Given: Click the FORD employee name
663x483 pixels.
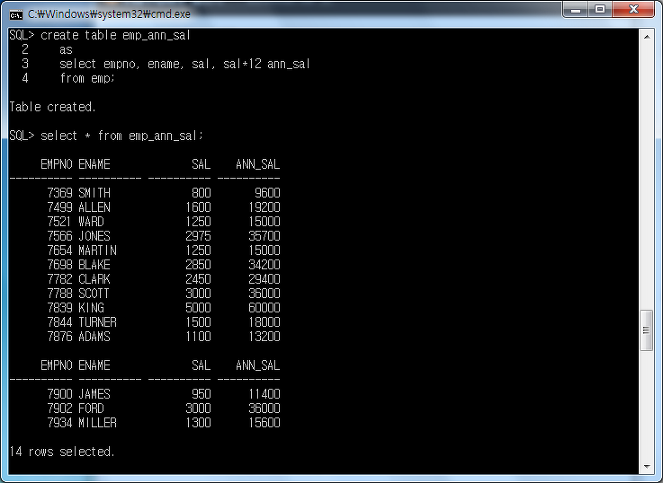Looking at the screenshot, I should 91,409.
